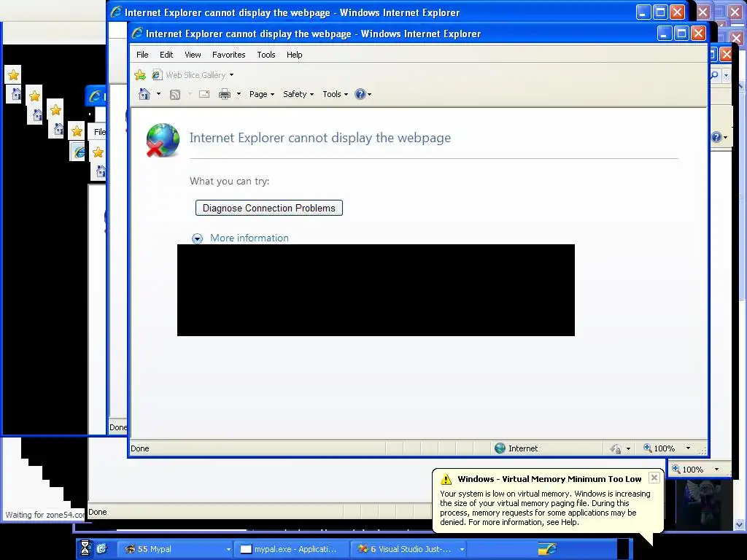
Task: Expand the Print dropdown arrow
Action: (239, 94)
